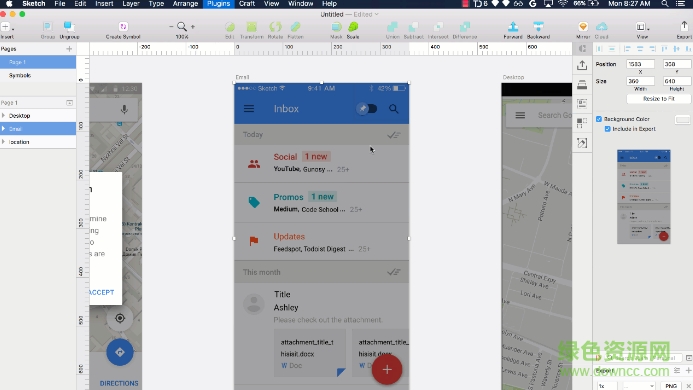Expand the Email artboard layer
This screenshot has width=693, height=390.
pos(4,129)
